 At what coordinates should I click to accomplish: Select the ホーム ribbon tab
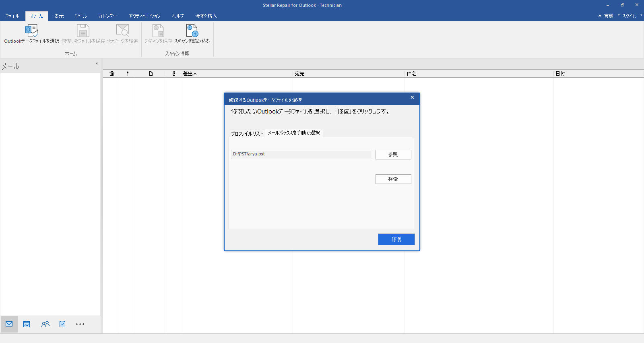pos(37,16)
